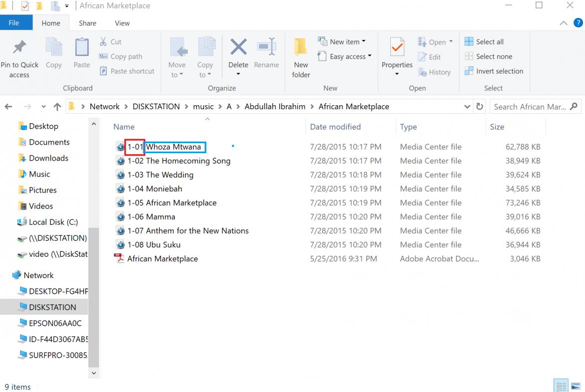Create a New folder
Image resolution: width=585 pixels, height=392 pixels.
300,48
